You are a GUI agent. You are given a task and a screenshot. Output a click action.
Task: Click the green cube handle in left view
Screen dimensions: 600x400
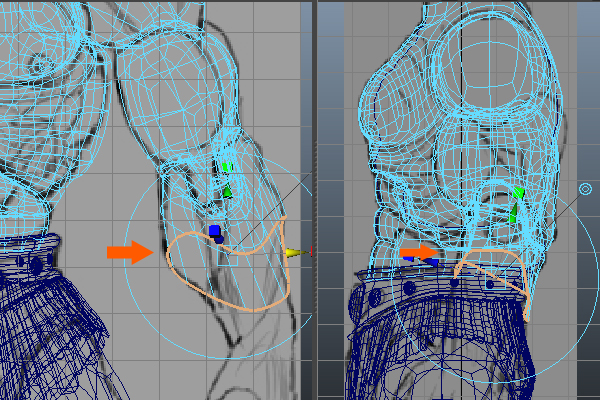click(x=227, y=167)
